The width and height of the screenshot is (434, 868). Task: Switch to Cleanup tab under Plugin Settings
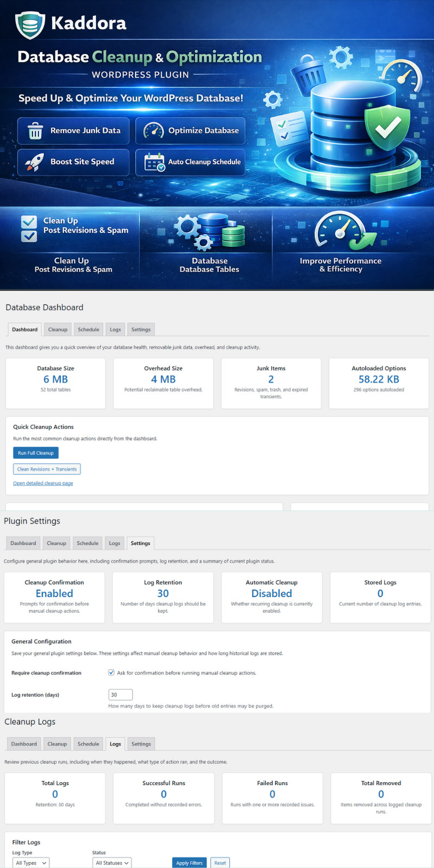pos(56,543)
